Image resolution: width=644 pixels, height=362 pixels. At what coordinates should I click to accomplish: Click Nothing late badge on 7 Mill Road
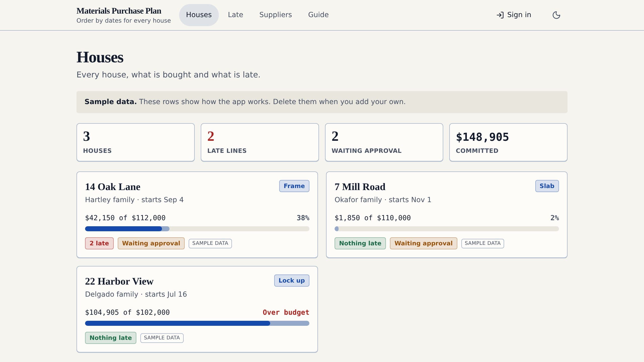tap(360, 243)
